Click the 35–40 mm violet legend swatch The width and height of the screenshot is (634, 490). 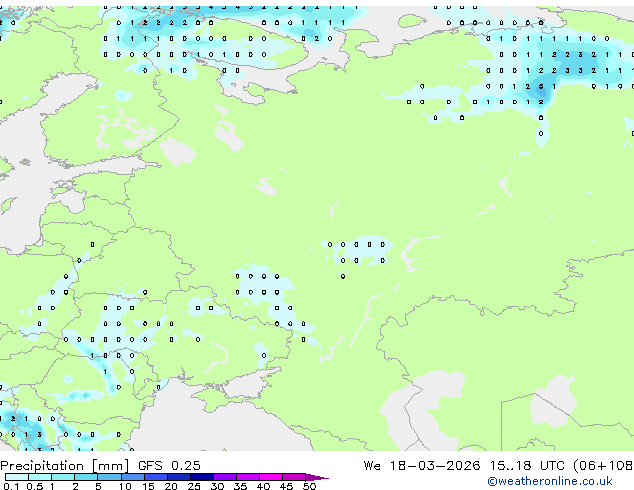[x=248, y=477]
